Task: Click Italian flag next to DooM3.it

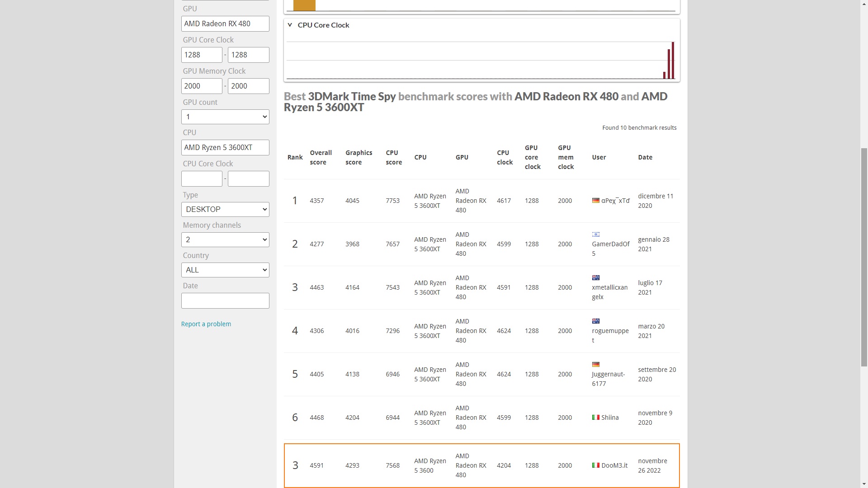Action: (595, 465)
